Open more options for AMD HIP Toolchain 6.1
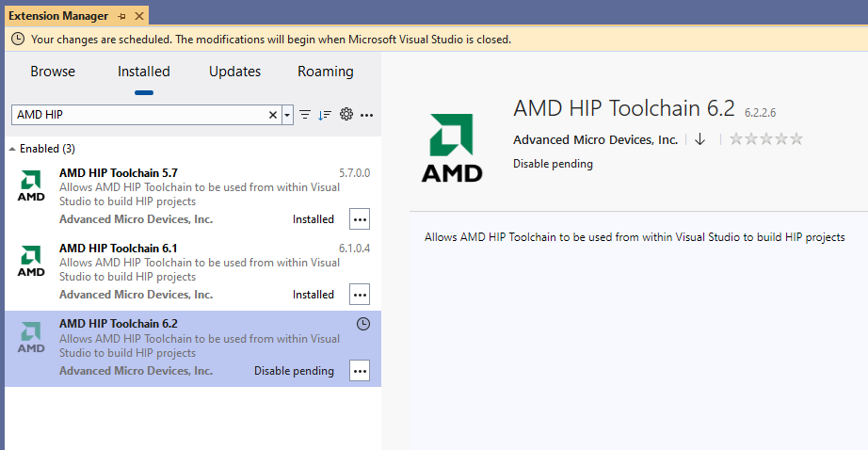 click(x=360, y=295)
